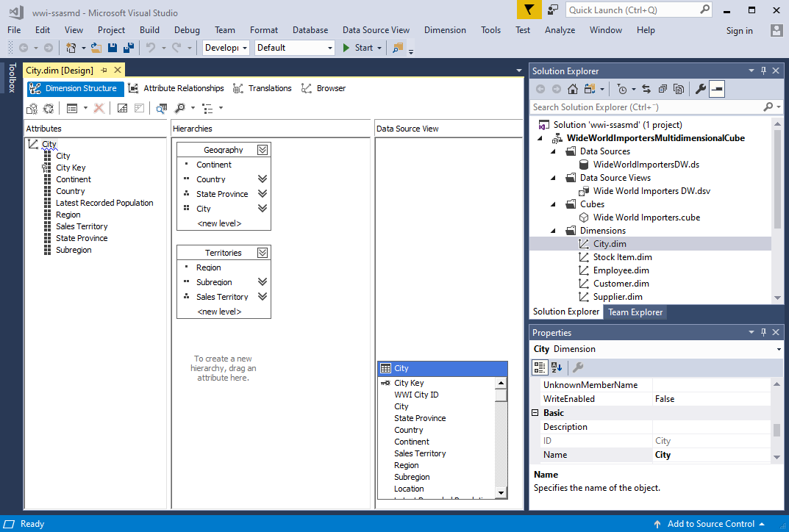789x532 pixels.
Task: Click the Find Table icon in designer toolbar
Action: 161,108
